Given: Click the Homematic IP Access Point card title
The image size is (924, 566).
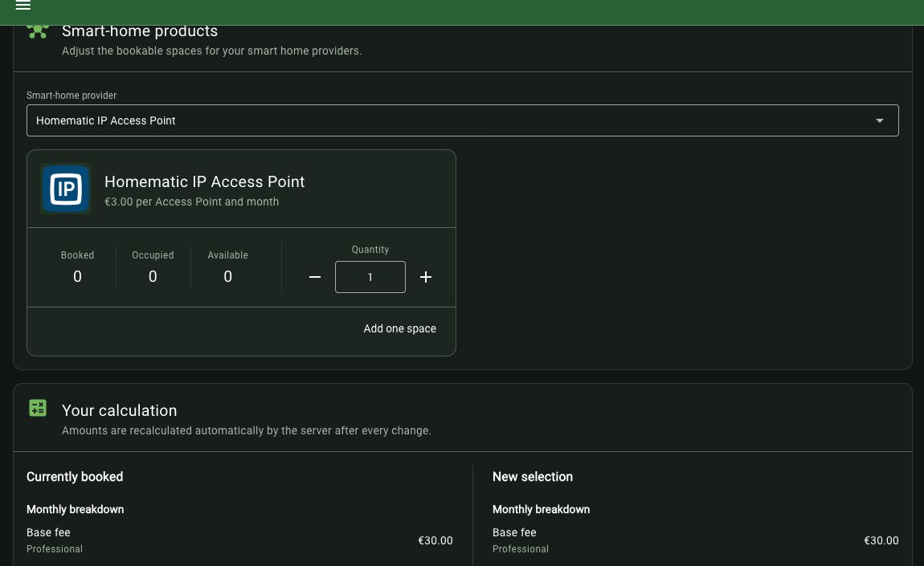Looking at the screenshot, I should (204, 181).
